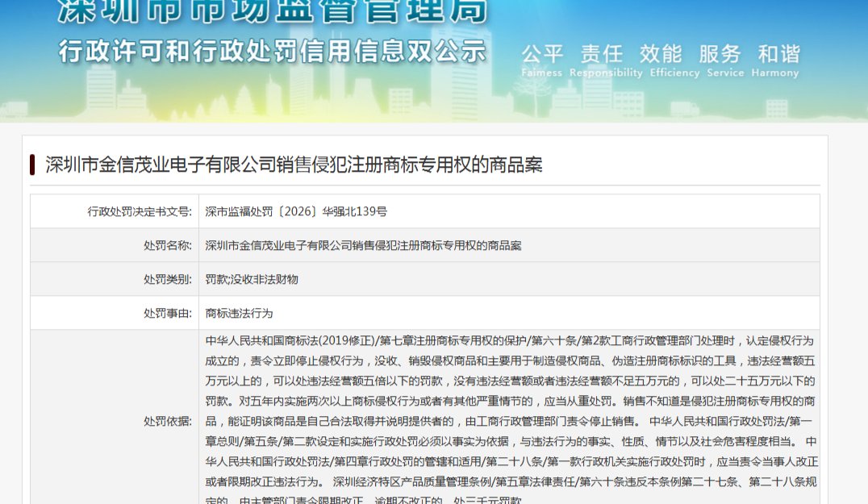Click the label 处罚事由
The height and width of the screenshot is (504, 868).
(x=168, y=313)
